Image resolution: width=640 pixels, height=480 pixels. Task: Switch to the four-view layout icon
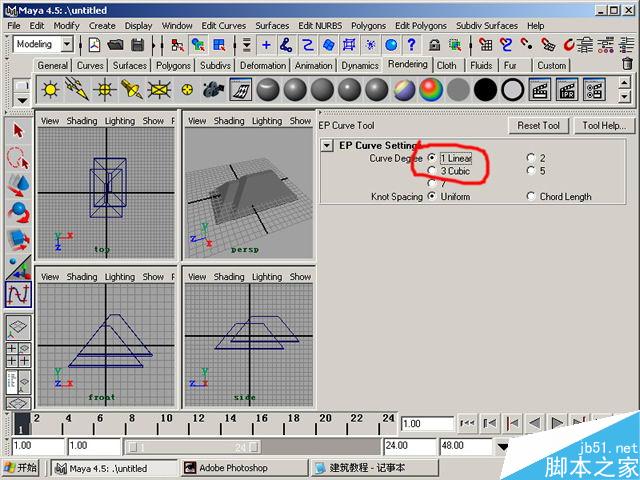coord(18,355)
